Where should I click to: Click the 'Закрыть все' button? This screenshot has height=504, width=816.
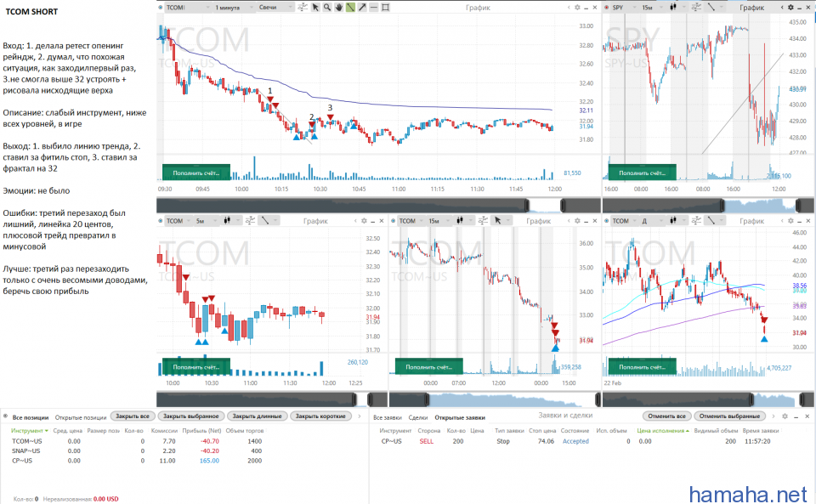tap(132, 416)
